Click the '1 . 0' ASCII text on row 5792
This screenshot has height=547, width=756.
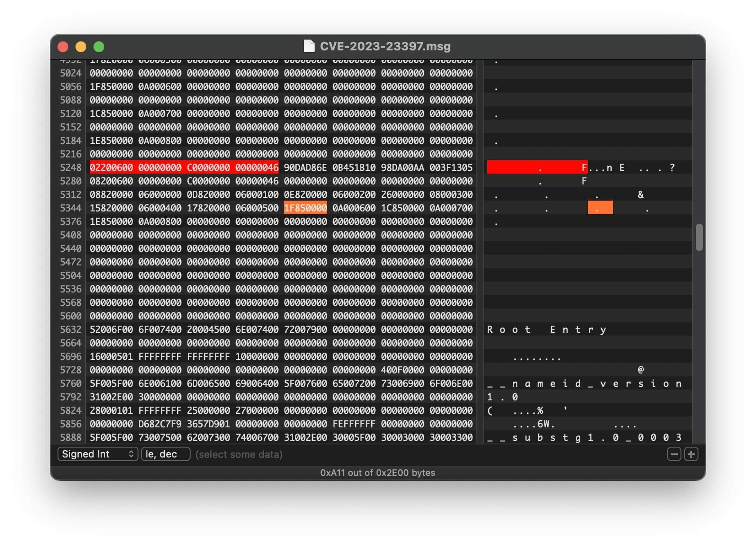point(503,397)
